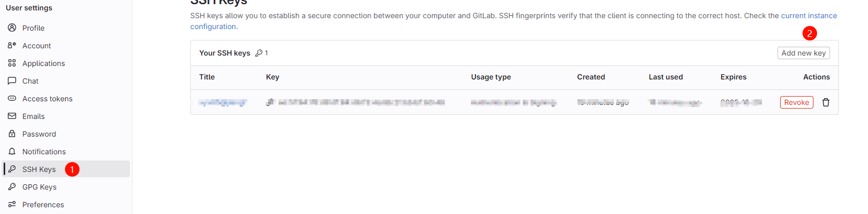Click the Emails envelope icon
Screen dimensions: 868x214
point(12,116)
